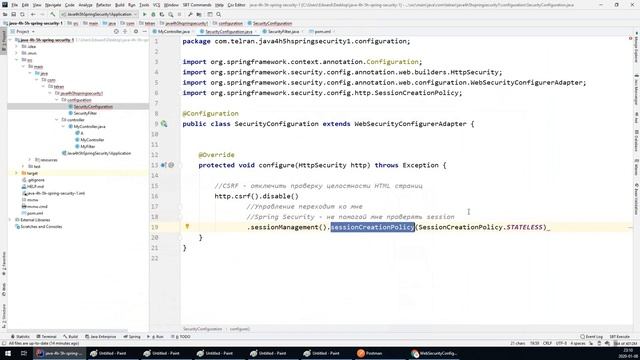
Task: Collapse the configuration package node
Action: pyautogui.click(x=57, y=100)
